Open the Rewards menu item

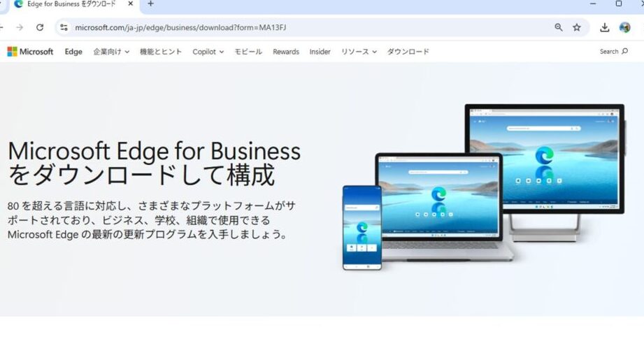click(286, 52)
